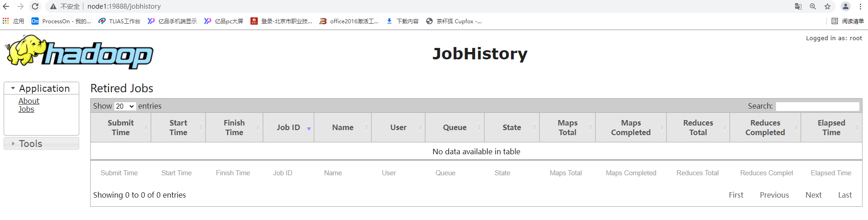Click the Reduces Total footer filter field
This screenshot has height=220, width=868.
coord(698,173)
